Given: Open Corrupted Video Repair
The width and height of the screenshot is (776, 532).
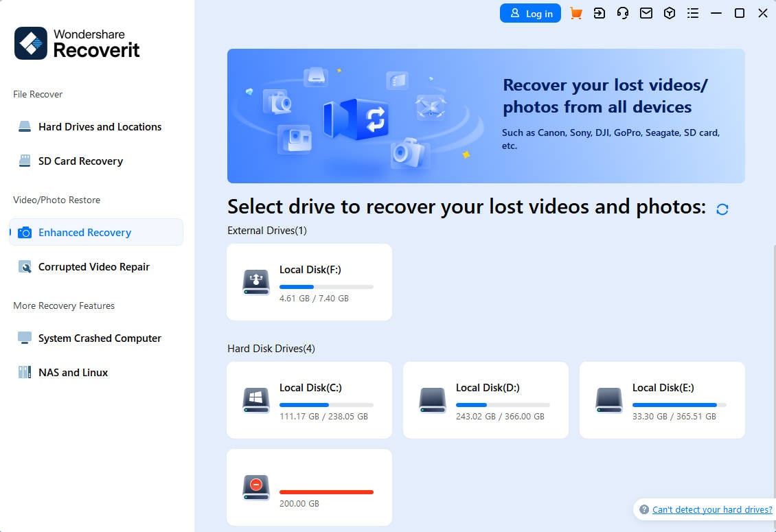Looking at the screenshot, I should [96, 267].
